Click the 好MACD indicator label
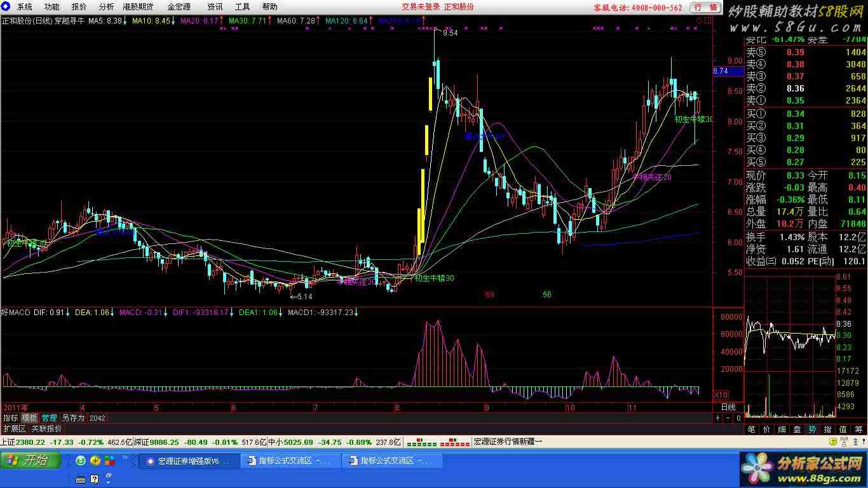 tap(16, 313)
